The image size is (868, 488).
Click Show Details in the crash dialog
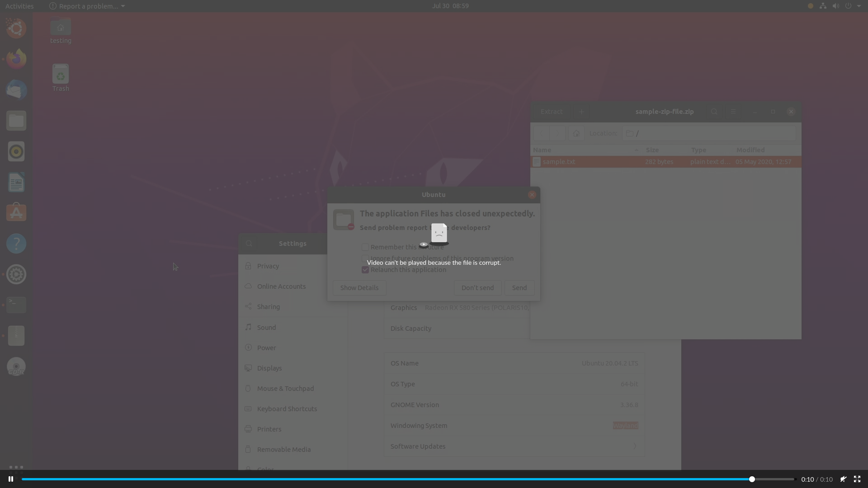359,288
